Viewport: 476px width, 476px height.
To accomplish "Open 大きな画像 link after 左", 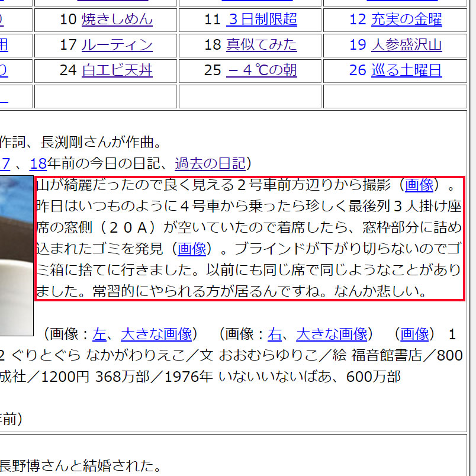I will point(156,335).
